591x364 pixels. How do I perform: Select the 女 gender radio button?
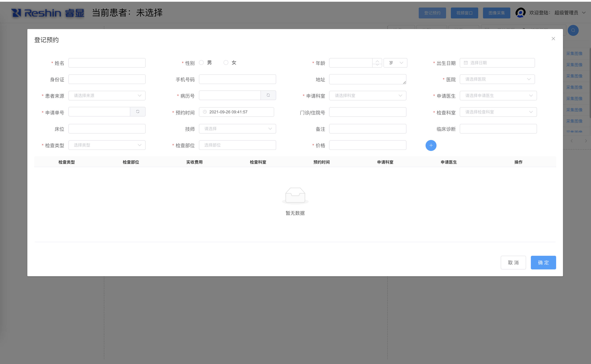[x=226, y=63]
